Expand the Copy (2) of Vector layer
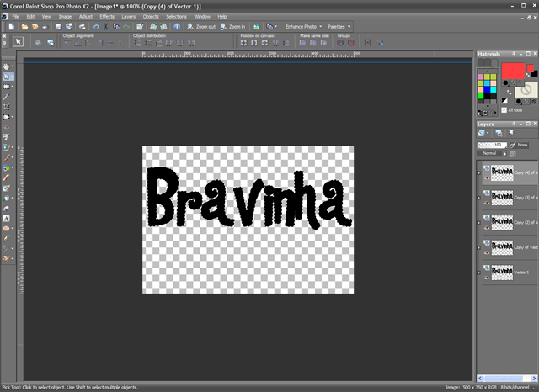 click(x=479, y=222)
